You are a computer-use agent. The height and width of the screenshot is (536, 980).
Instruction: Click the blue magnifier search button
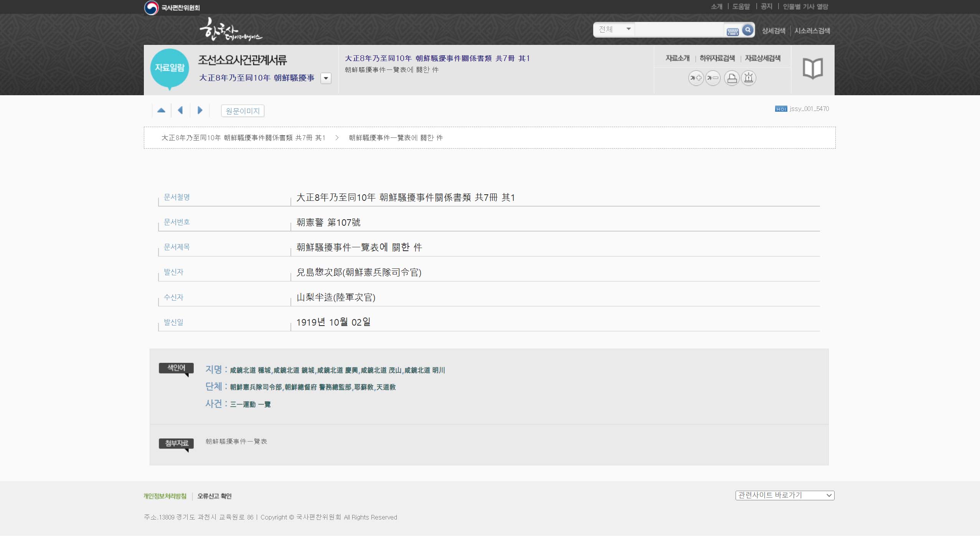(x=748, y=30)
